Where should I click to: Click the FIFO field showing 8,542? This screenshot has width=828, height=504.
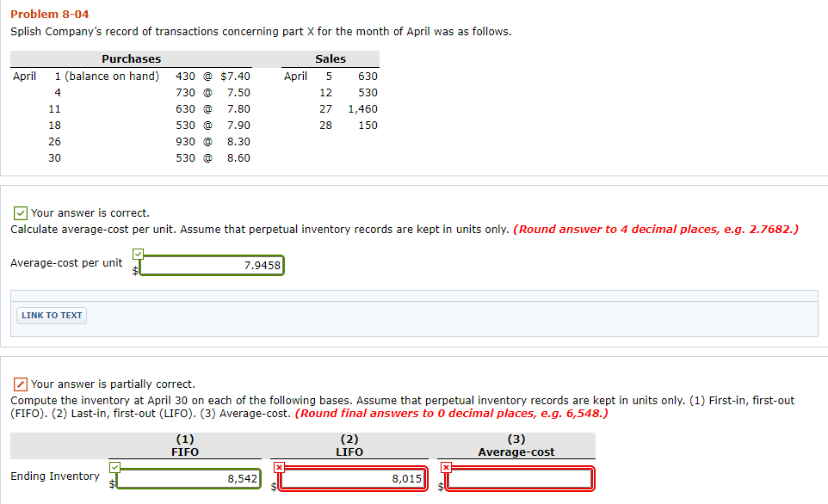[x=186, y=478]
